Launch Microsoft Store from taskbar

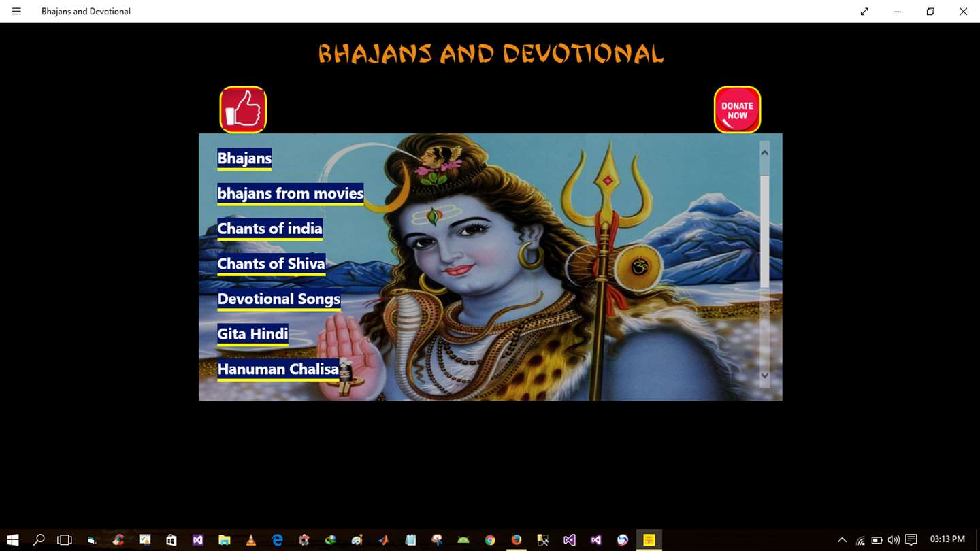171,540
